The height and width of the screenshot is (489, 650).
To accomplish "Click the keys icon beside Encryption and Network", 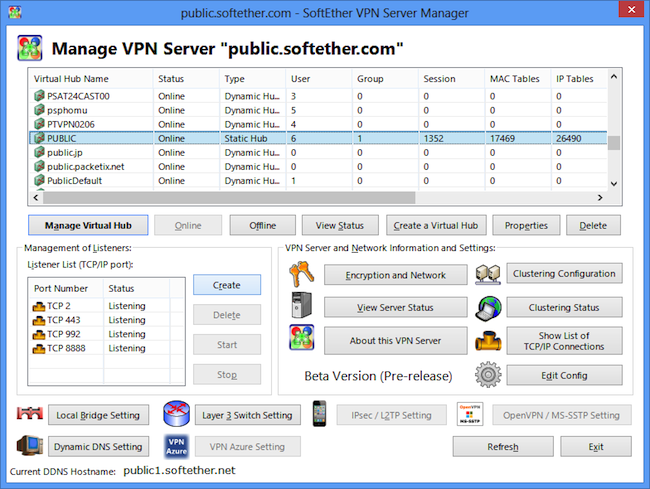I will click(301, 274).
